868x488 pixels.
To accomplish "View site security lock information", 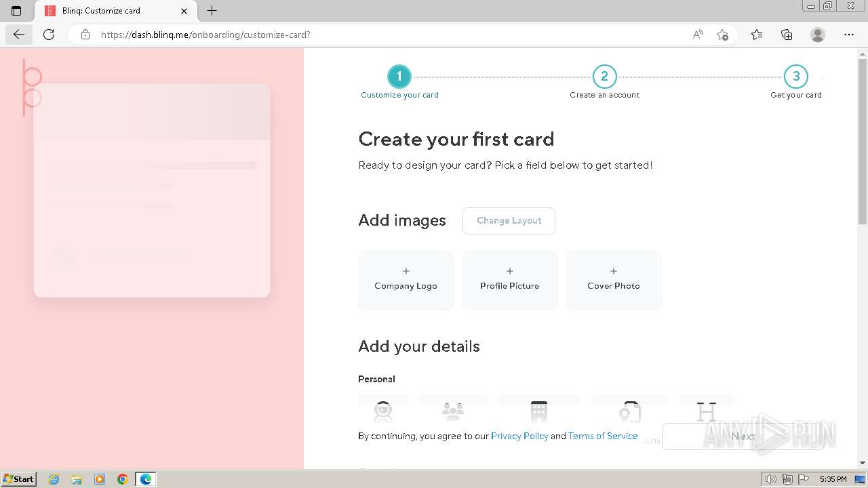I will 85,35.
